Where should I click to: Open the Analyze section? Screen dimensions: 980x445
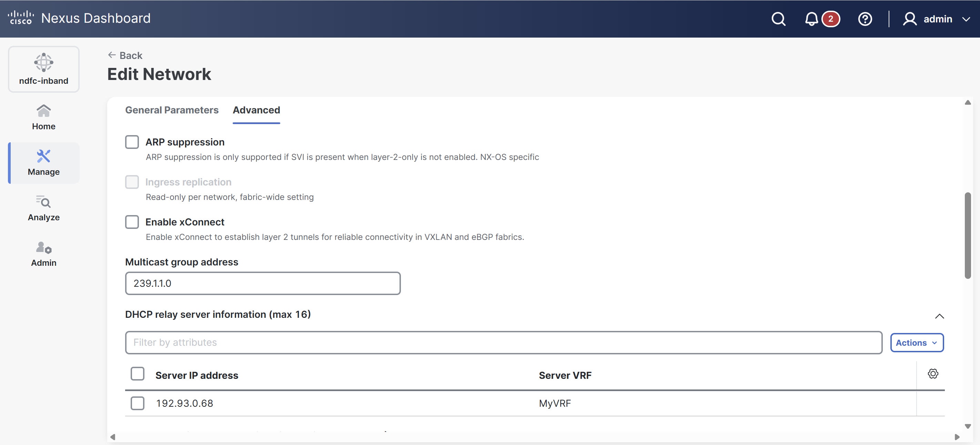[44, 209]
